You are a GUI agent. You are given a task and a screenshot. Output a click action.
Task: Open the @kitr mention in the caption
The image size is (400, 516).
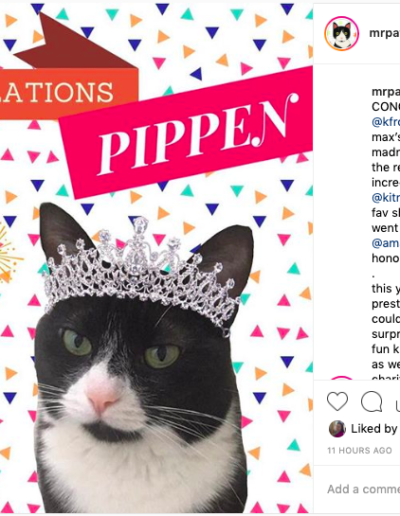point(386,197)
